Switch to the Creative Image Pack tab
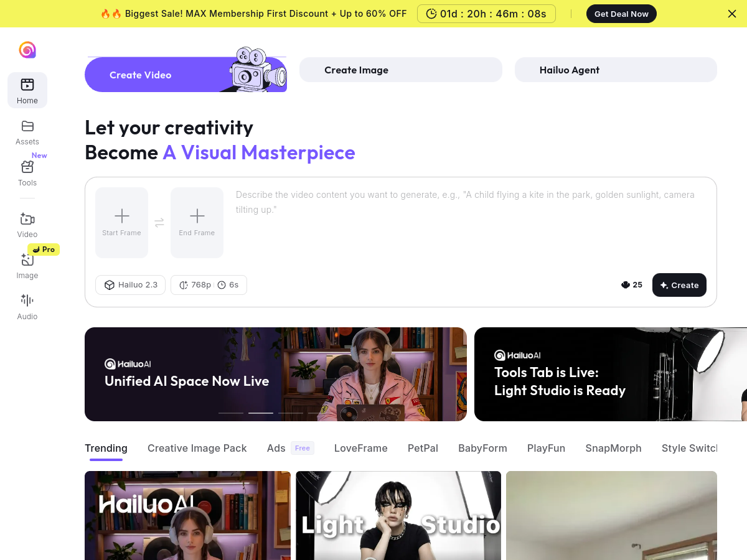The image size is (747, 560). (197, 448)
